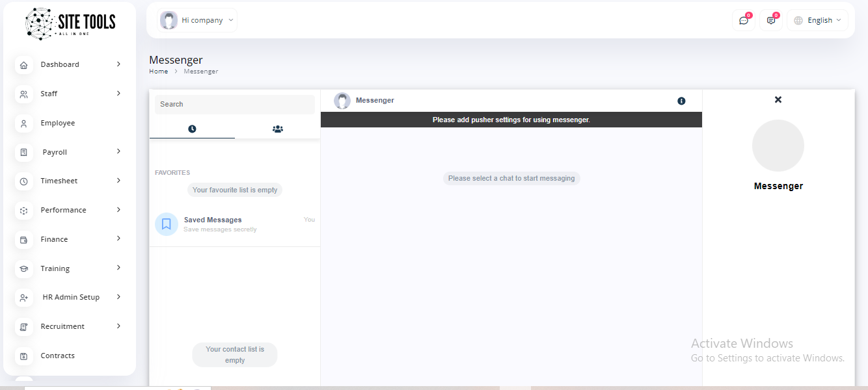
Task: Click the Training graduation cap icon
Action: tap(24, 268)
